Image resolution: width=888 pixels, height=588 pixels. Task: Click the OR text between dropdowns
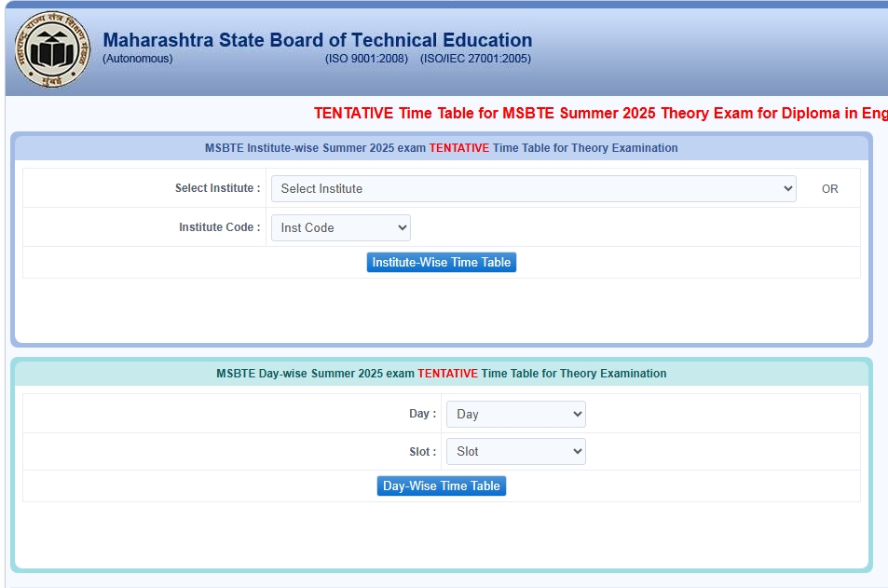[829, 188]
